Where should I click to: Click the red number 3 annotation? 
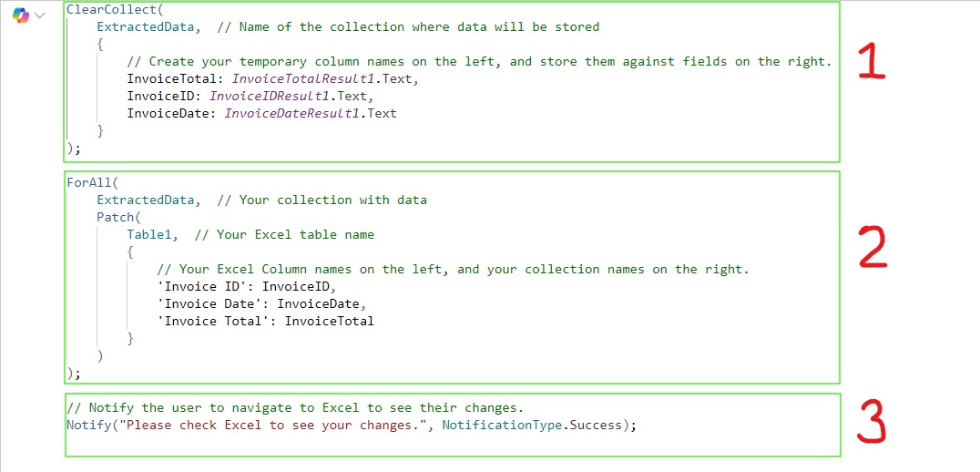coord(872,422)
